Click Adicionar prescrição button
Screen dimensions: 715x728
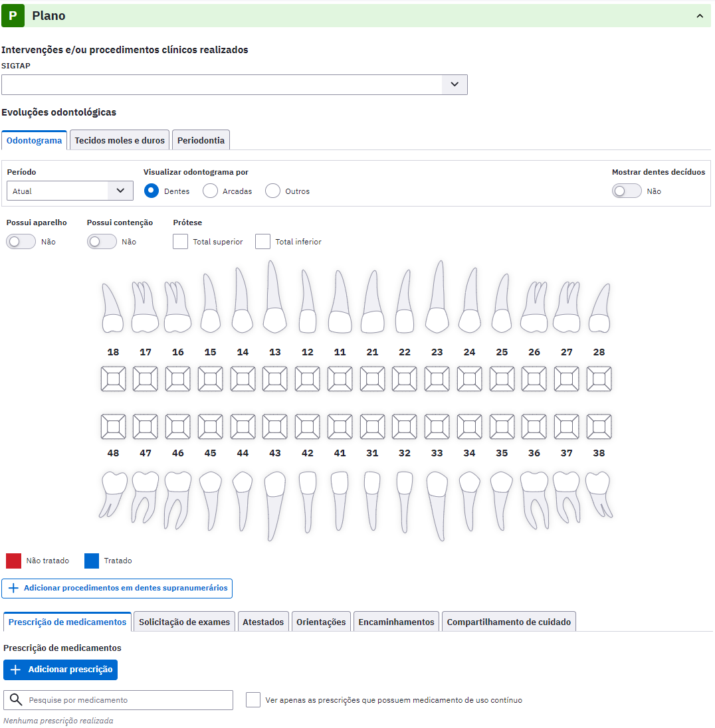pyautogui.click(x=60, y=670)
